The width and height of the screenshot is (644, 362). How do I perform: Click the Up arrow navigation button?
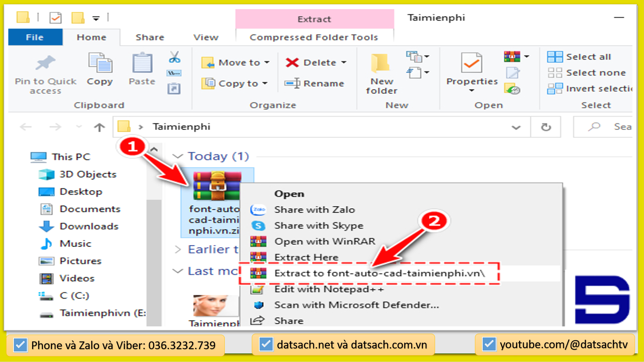coord(99,127)
